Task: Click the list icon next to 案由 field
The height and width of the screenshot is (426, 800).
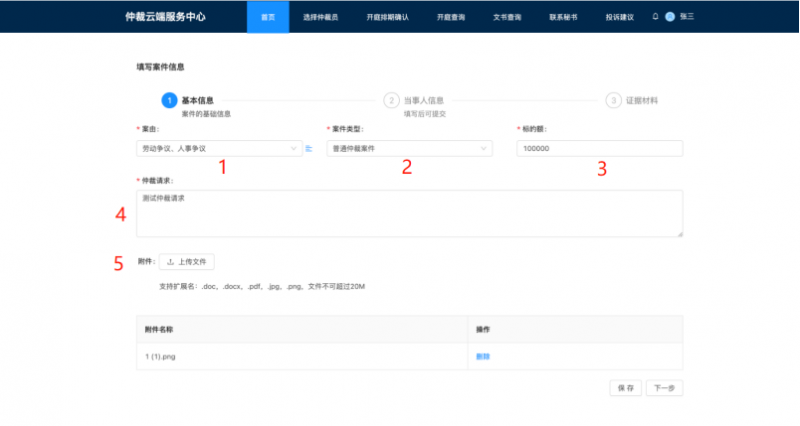Action: [309, 148]
